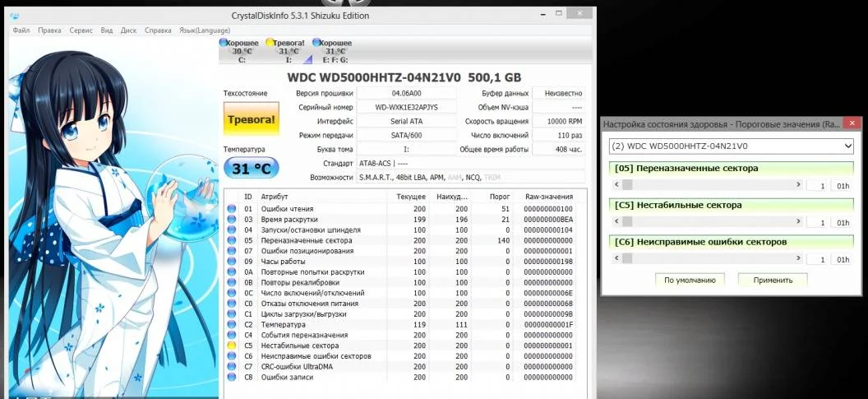
Task: Open the Язык(Language) menu
Action: coord(205,30)
